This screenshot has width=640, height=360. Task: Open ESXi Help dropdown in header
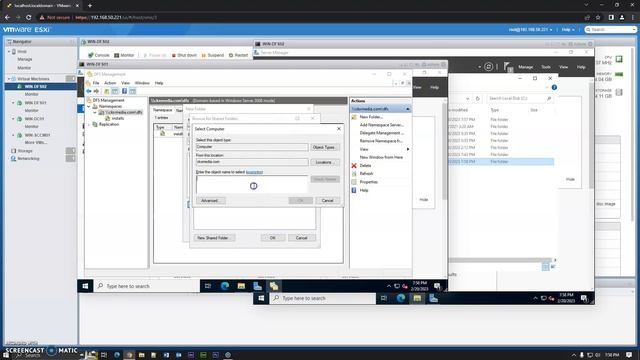[568, 30]
